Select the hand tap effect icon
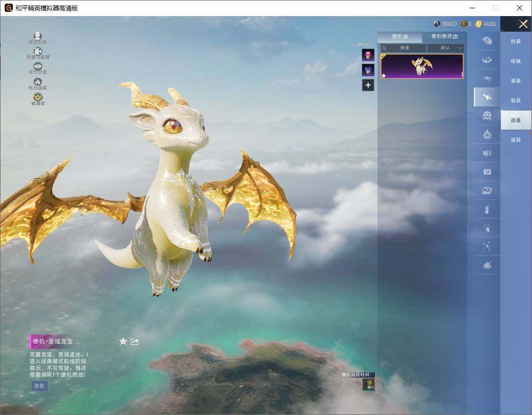532x415 pixels. pos(487,228)
